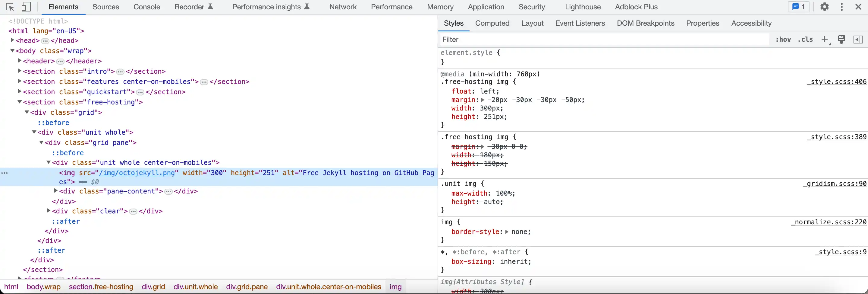The image size is (868, 294).
Task: Switch to the Sources tab
Action: (106, 7)
